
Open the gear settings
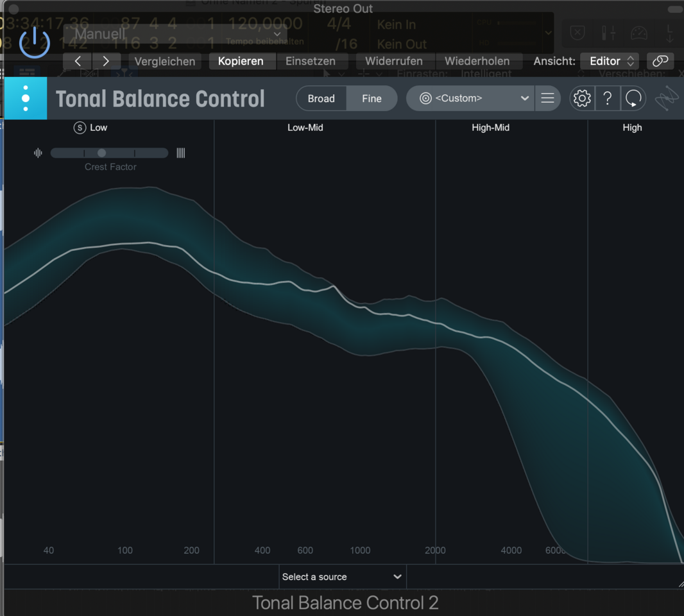(x=582, y=99)
